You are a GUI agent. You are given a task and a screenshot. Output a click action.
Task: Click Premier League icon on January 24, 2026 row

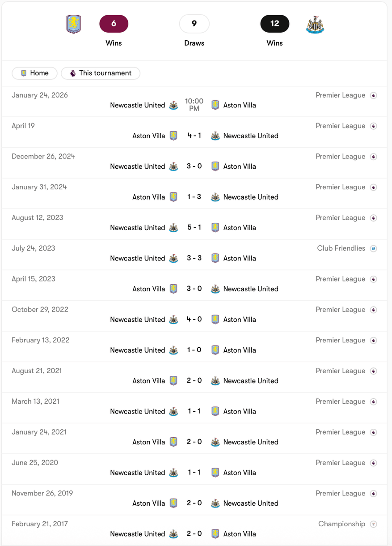(x=374, y=95)
